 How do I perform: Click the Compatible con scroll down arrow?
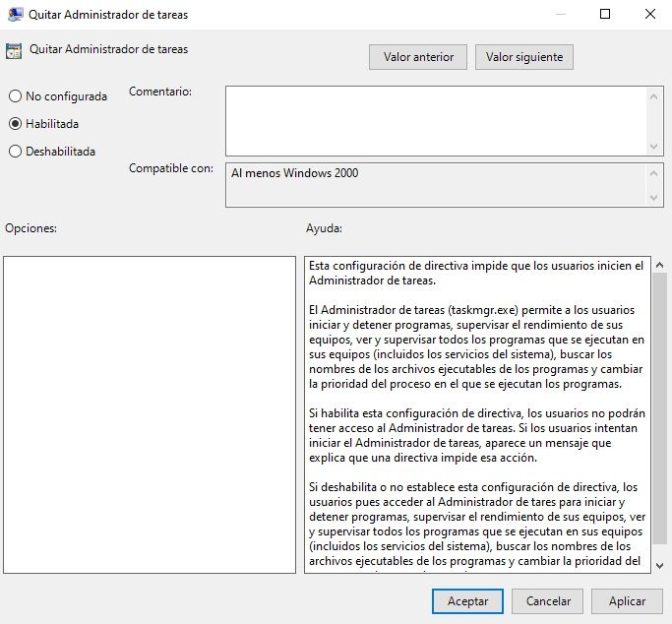click(x=655, y=198)
